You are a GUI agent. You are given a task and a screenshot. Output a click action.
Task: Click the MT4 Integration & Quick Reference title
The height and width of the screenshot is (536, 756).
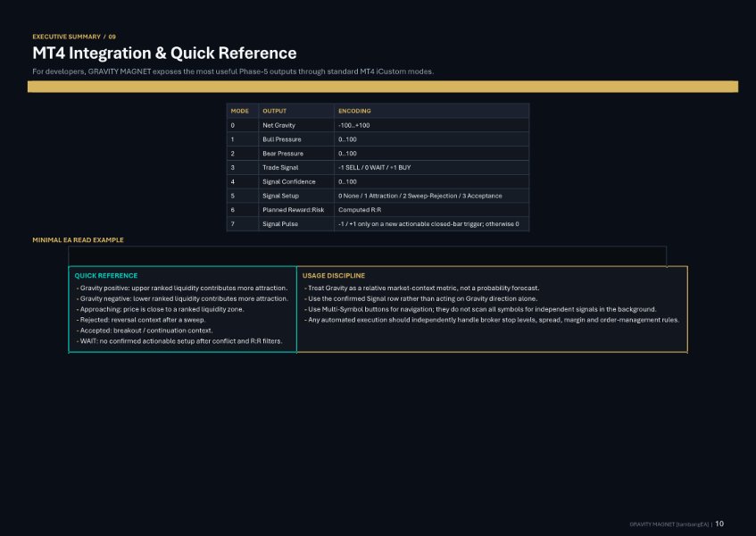coord(164,53)
